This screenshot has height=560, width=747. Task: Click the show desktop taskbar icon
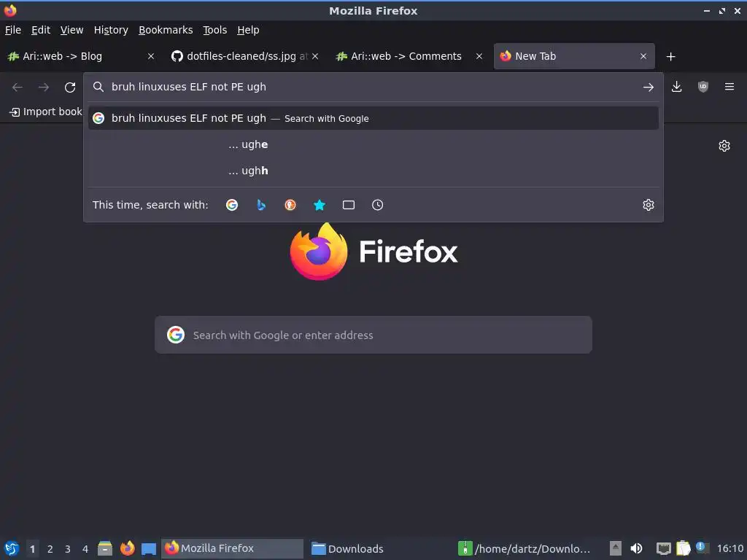coord(149,548)
